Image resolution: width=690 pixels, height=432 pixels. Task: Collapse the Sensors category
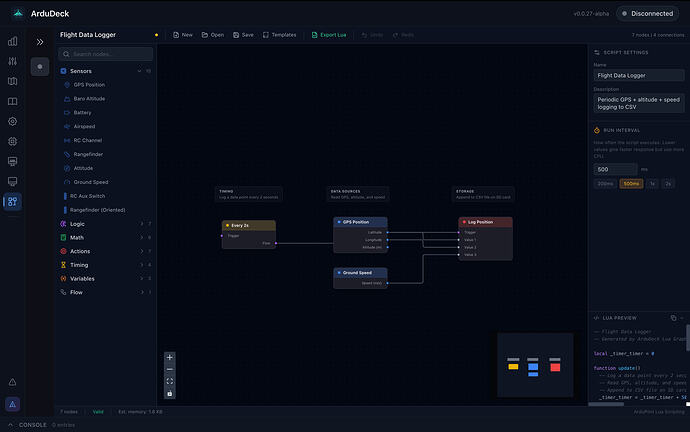pos(139,72)
